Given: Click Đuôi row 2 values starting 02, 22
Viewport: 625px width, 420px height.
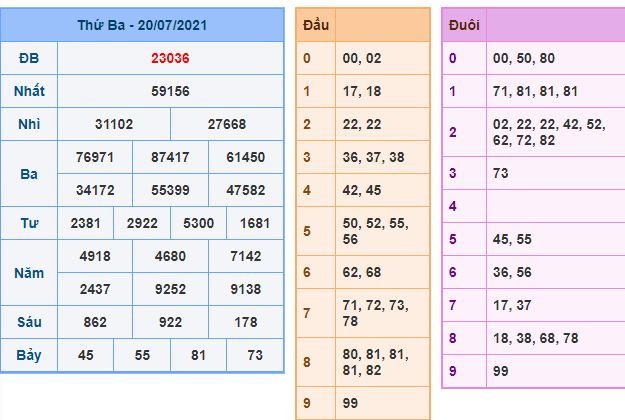Looking at the screenshot, I should (549, 133).
